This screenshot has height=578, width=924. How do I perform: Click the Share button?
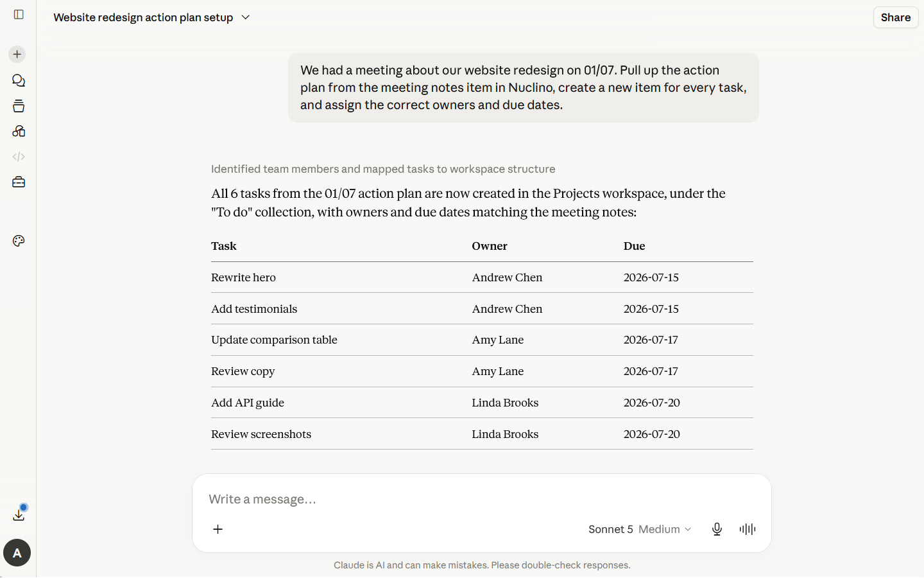[x=896, y=17]
